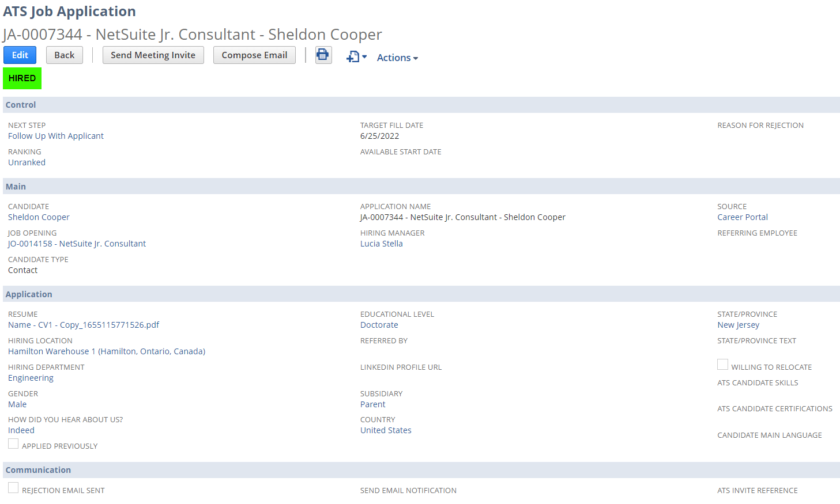
Task: Open JO-0014158 job opening link
Action: point(77,244)
